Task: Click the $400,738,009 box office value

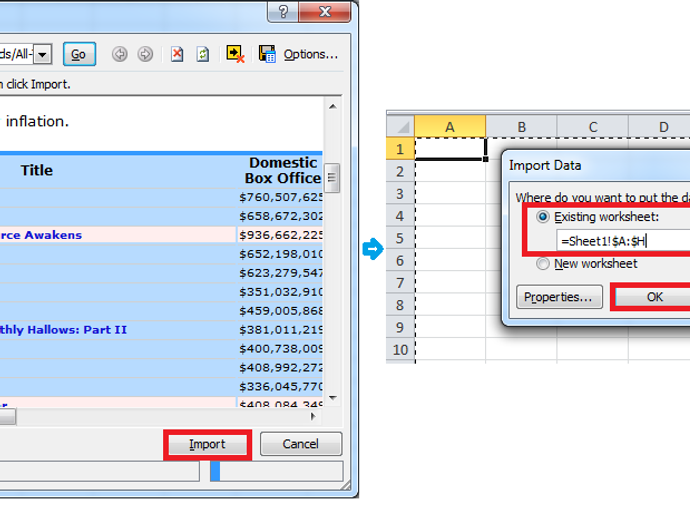Action: click(x=281, y=349)
